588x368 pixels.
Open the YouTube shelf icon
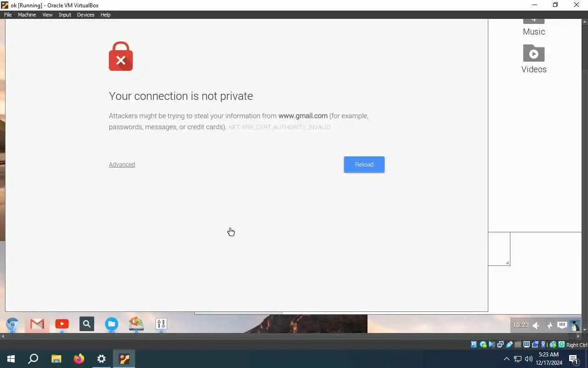(x=62, y=324)
